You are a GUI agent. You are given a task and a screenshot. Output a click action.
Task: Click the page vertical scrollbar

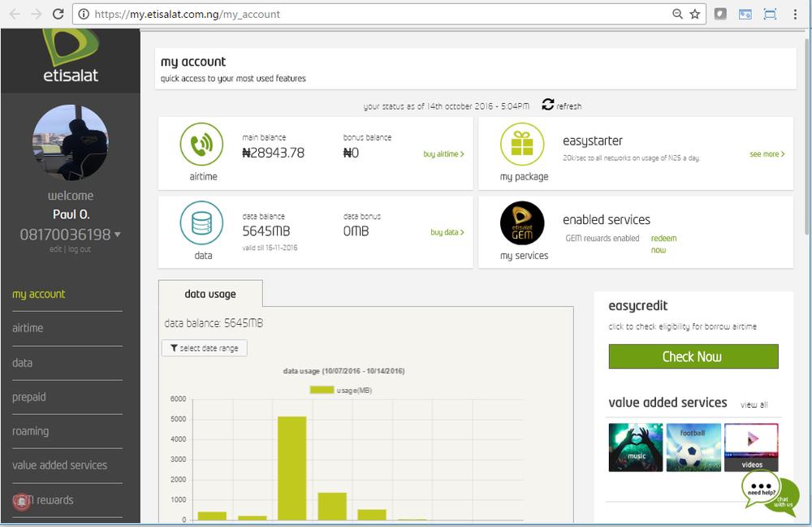point(807,137)
